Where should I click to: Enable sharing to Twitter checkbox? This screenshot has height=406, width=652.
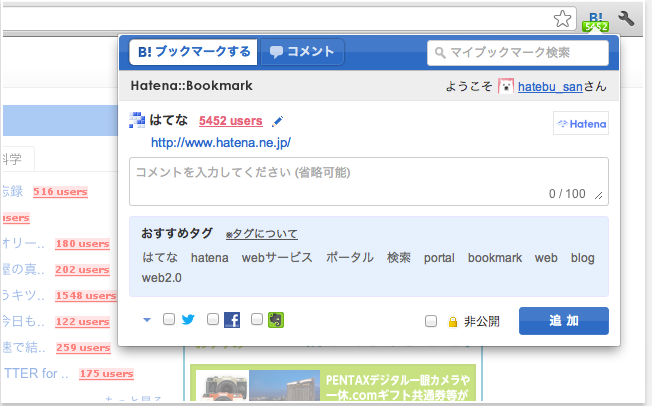(169, 319)
